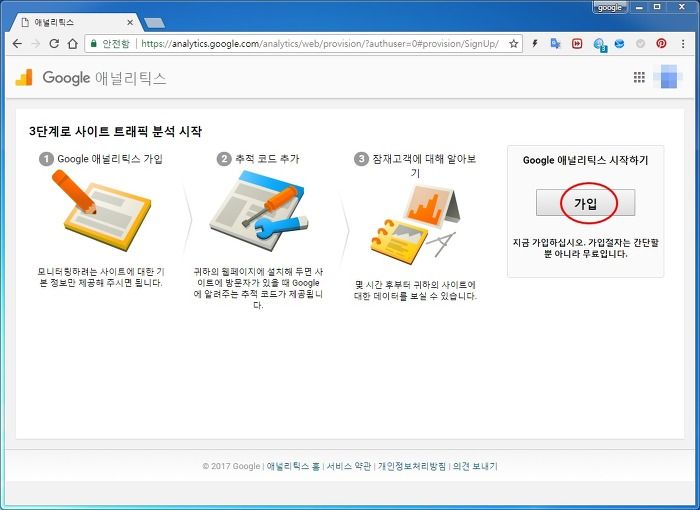Click the 모니터링하려는 사이트 description text
Viewport: 700px width, 510px height.
pos(101,277)
